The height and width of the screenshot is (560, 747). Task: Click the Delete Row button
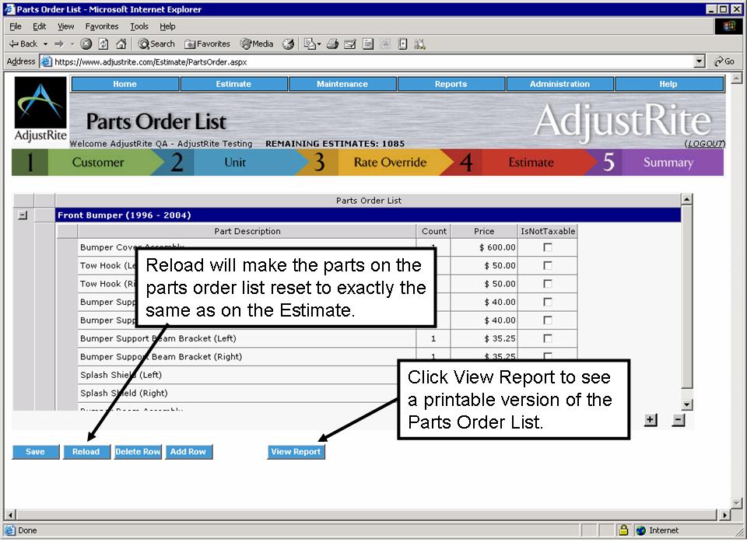(138, 451)
